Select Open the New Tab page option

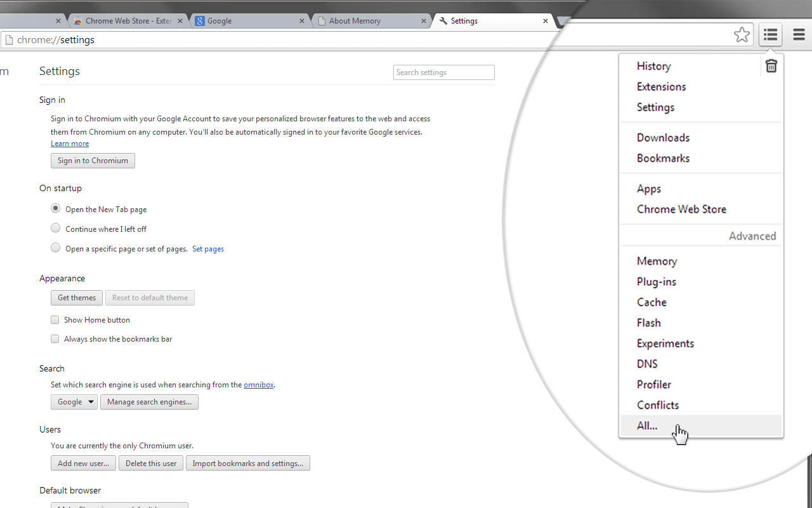point(56,208)
